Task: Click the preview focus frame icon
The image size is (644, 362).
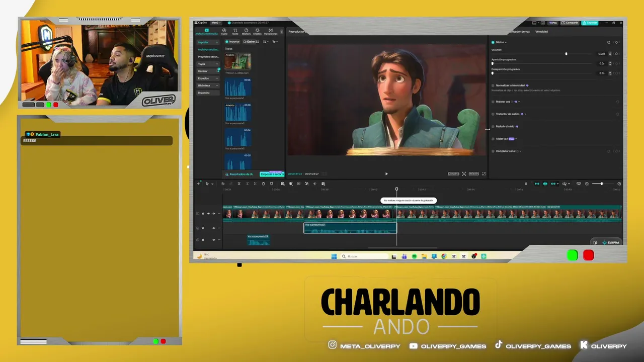Action: [x=464, y=174]
